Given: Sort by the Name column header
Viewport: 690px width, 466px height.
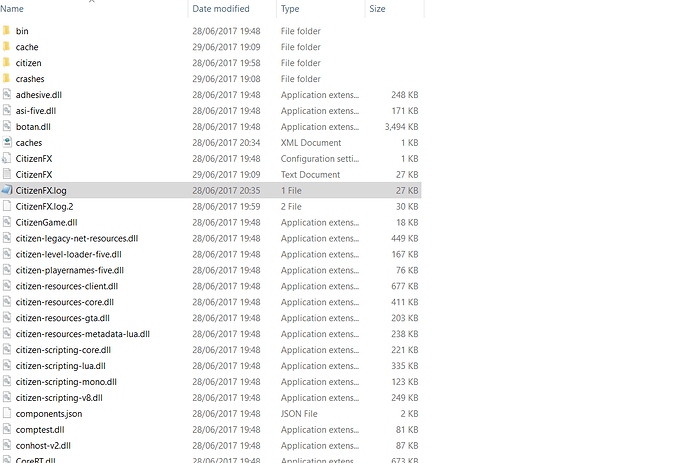Looking at the screenshot, I should coord(12,9).
